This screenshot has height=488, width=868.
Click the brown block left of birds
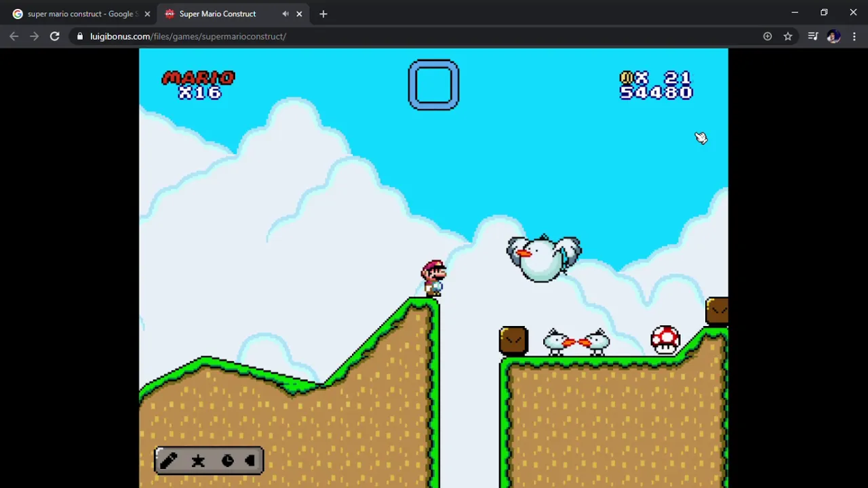coord(513,341)
